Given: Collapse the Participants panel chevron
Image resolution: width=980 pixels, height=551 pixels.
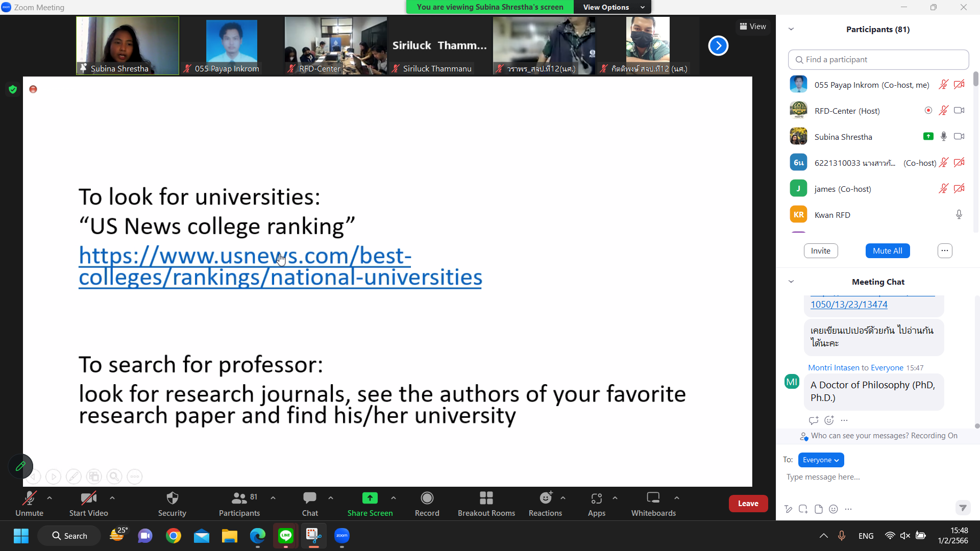Looking at the screenshot, I should pyautogui.click(x=791, y=29).
